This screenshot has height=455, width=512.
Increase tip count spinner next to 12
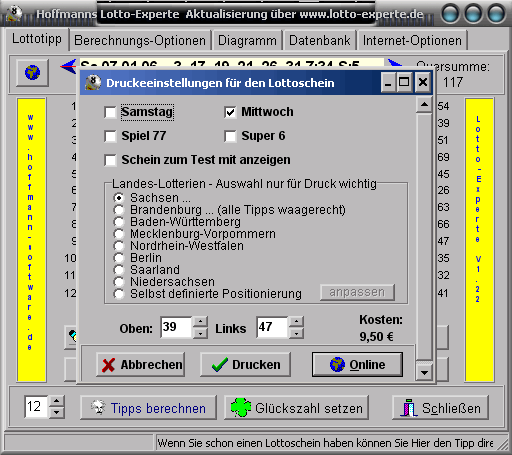click(57, 401)
